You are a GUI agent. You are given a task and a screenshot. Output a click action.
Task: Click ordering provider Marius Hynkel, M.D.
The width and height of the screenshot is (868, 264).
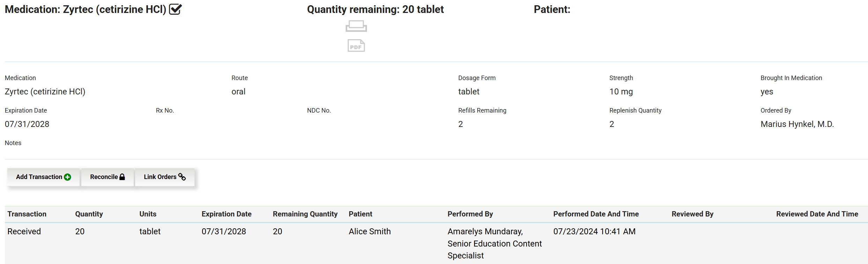pos(797,124)
